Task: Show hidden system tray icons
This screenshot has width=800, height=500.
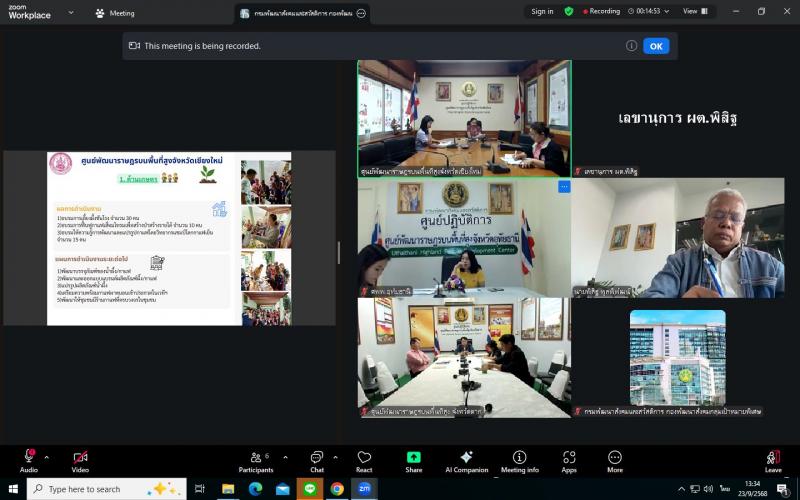Action: (x=681, y=489)
